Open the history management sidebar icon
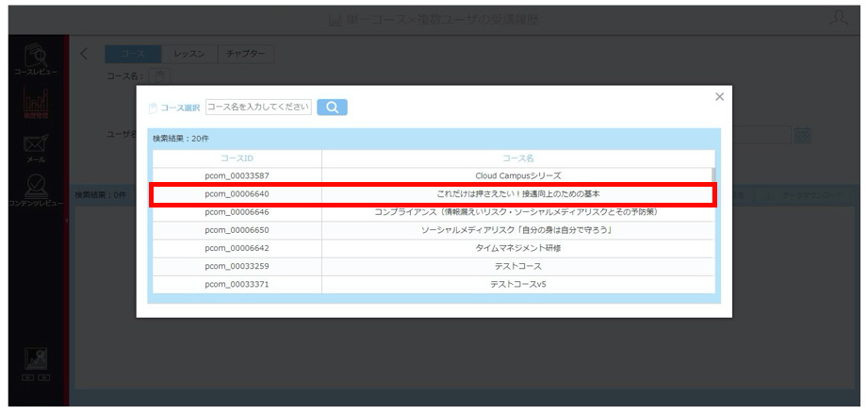Image resolution: width=868 pixels, height=415 pixels. 36,103
